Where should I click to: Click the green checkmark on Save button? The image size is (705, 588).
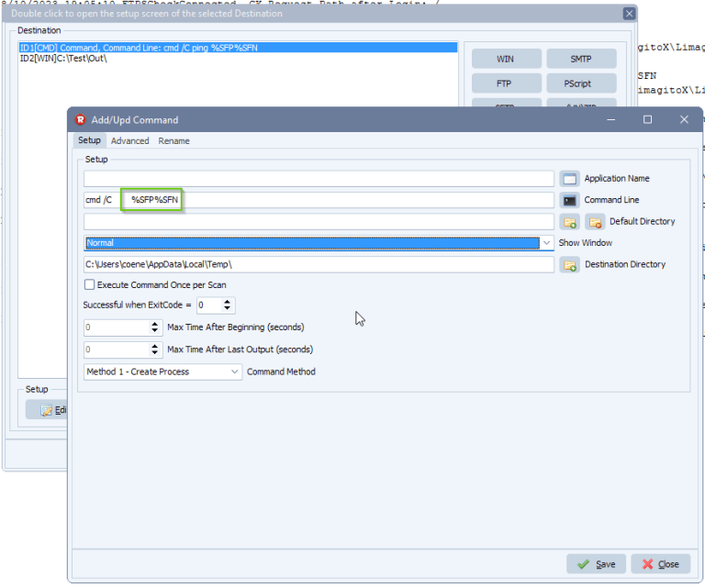pos(583,564)
